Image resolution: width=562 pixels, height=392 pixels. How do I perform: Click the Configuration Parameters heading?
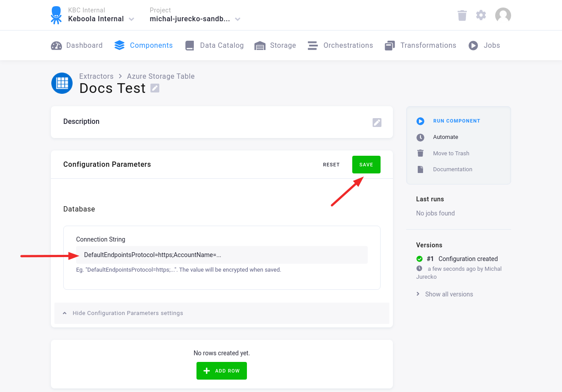(107, 164)
